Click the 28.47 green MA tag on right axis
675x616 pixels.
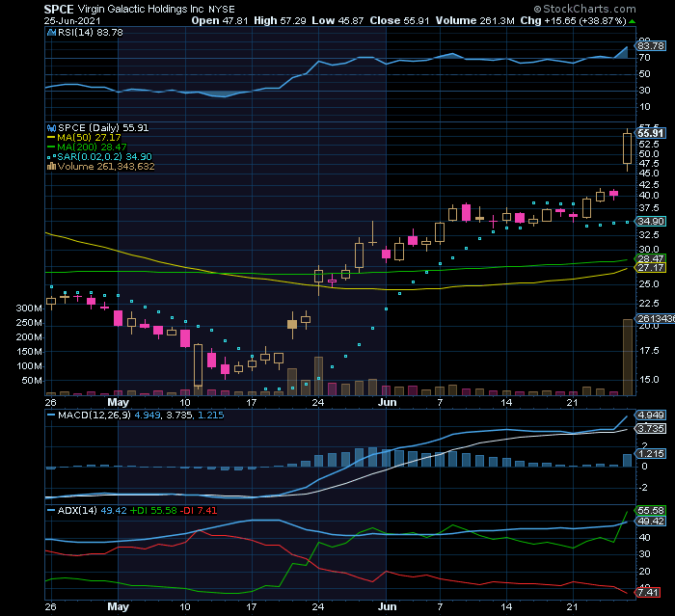click(651, 258)
